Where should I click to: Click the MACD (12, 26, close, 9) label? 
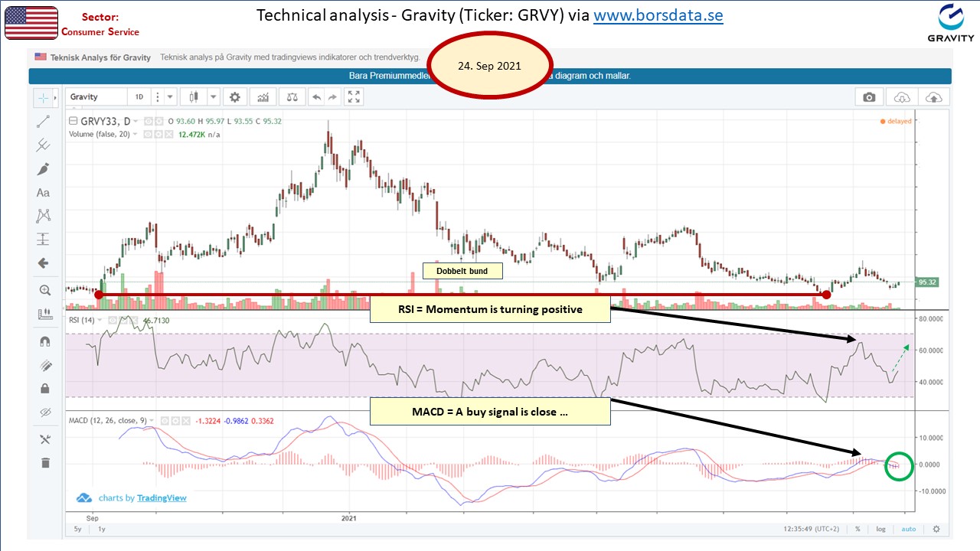(107, 420)
